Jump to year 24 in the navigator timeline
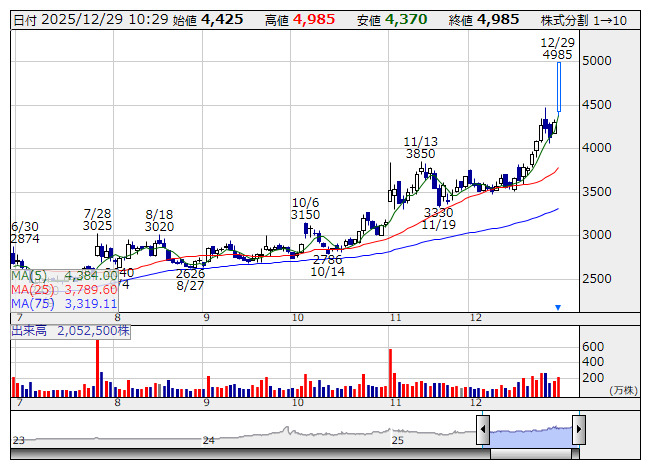The height and width of the screenshot is (470, 653). point(209,440)
